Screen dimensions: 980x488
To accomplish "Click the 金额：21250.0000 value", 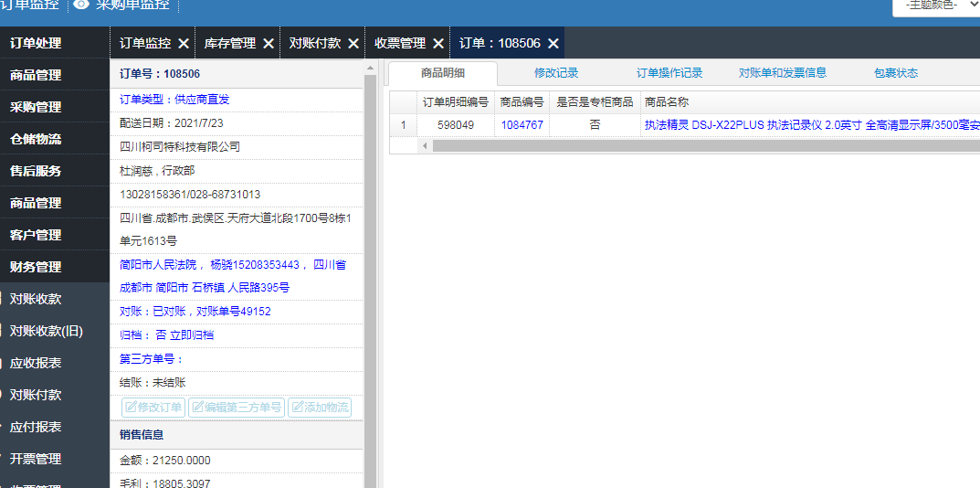I will [x=165, y=461].
